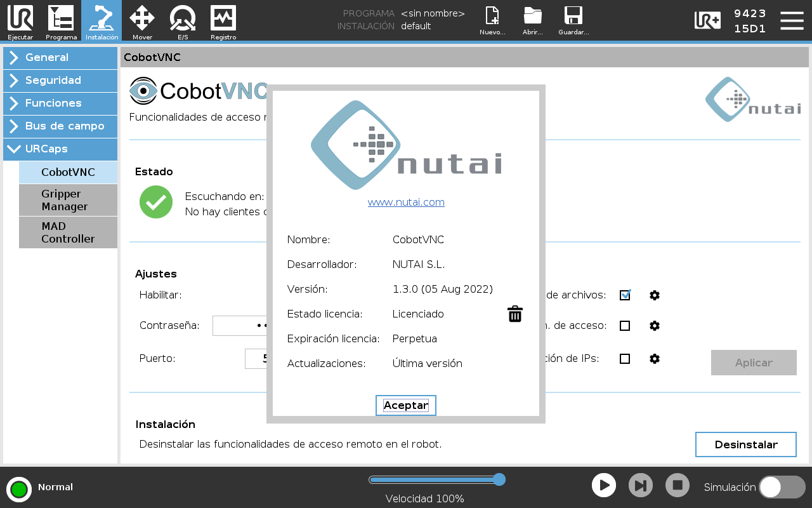
Task: Select MAD Controller in URCaps list
Action: tap(68, 232)
